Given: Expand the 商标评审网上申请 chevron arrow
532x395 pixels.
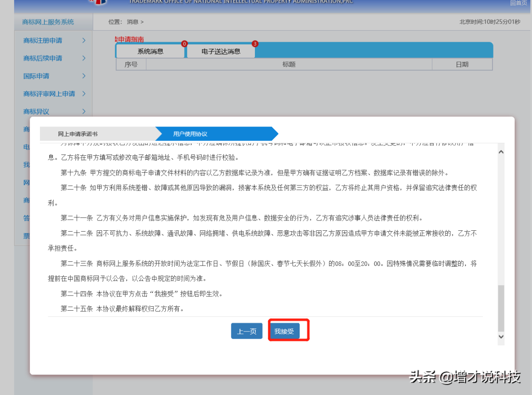Looking at the screenshot, I should pos(84,94).
